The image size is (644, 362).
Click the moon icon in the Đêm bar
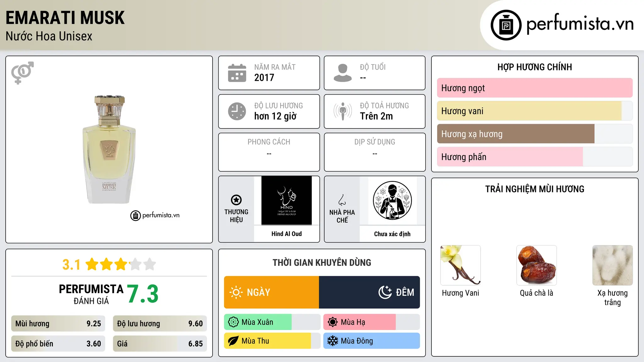[x=385, y=292]
